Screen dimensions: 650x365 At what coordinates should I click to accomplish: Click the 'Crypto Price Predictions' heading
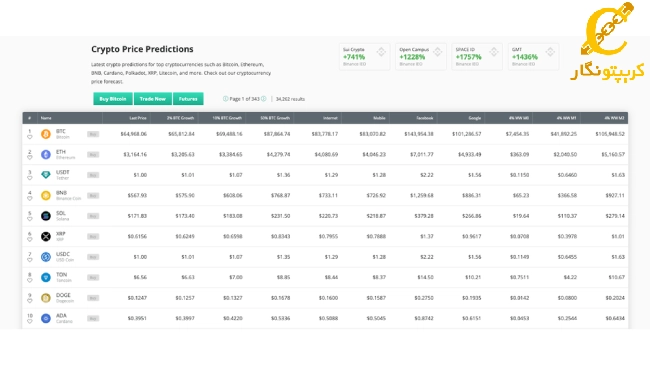tap(142, 49)
